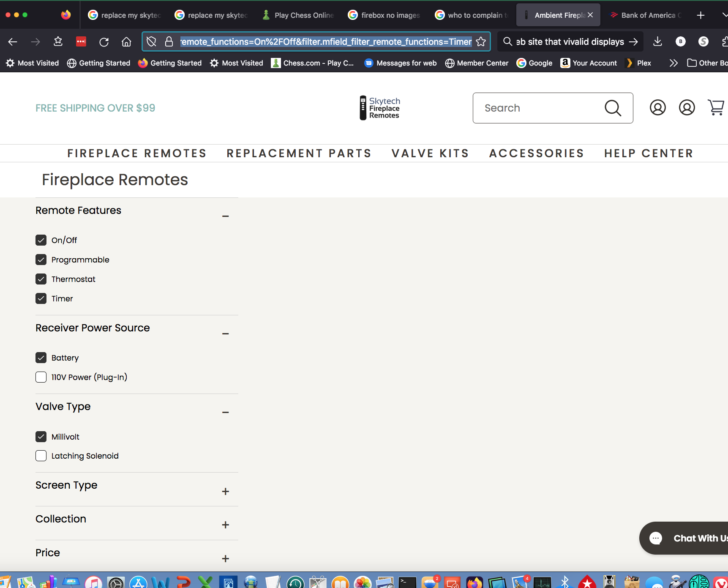The height and width of the screenshot is (588, 728).
Task: Uncheck the Programmable filter checkbox
Action: point(41,260)
